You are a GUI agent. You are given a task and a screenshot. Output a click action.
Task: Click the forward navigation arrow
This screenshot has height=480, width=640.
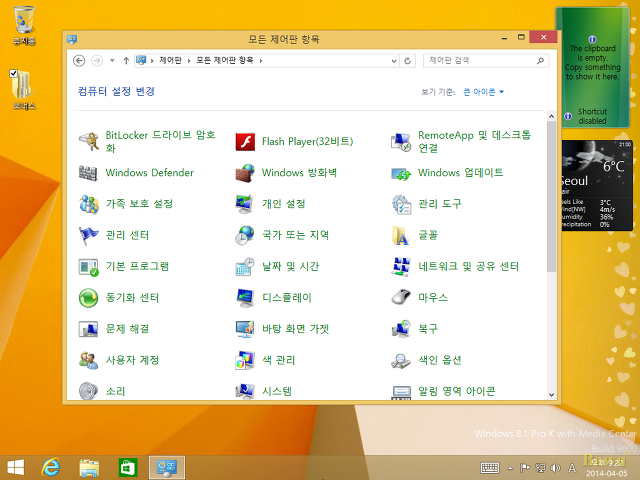(x=97, y=61)
